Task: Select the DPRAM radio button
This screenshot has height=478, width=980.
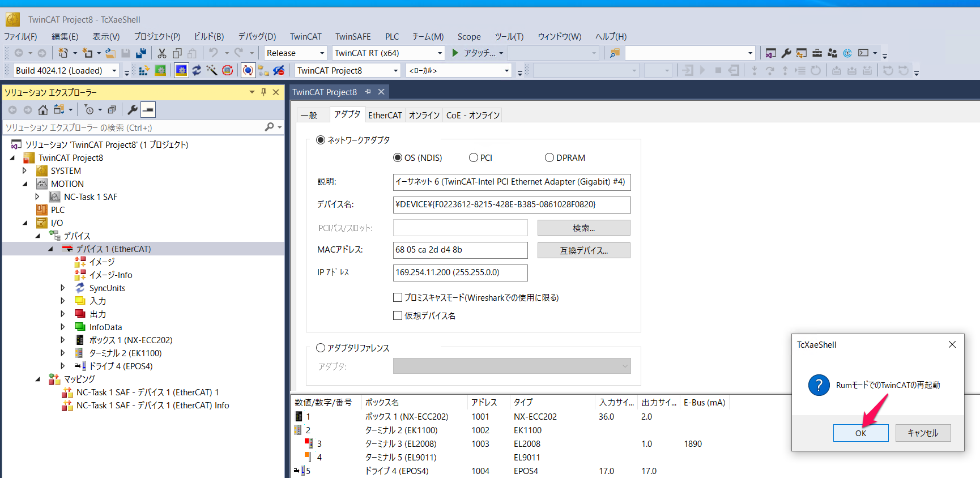Action: pyautogui.click(x=549, y=157)
